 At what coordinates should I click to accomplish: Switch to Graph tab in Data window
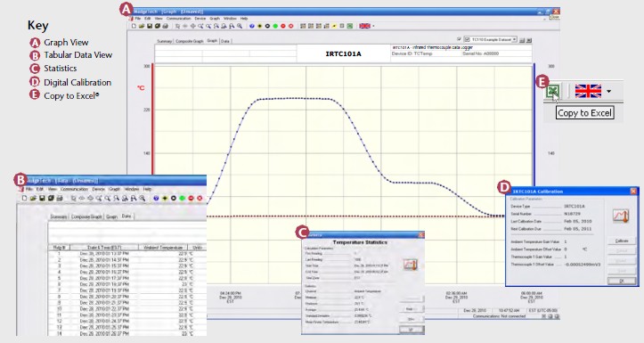pyautogui.click(x=111, y=216)
